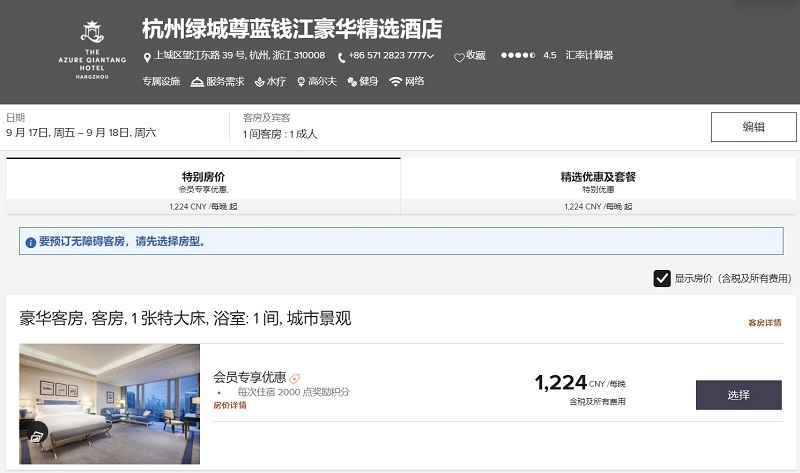
Task: Click the spa icon 水疗
Action: [x=259, y=82]
